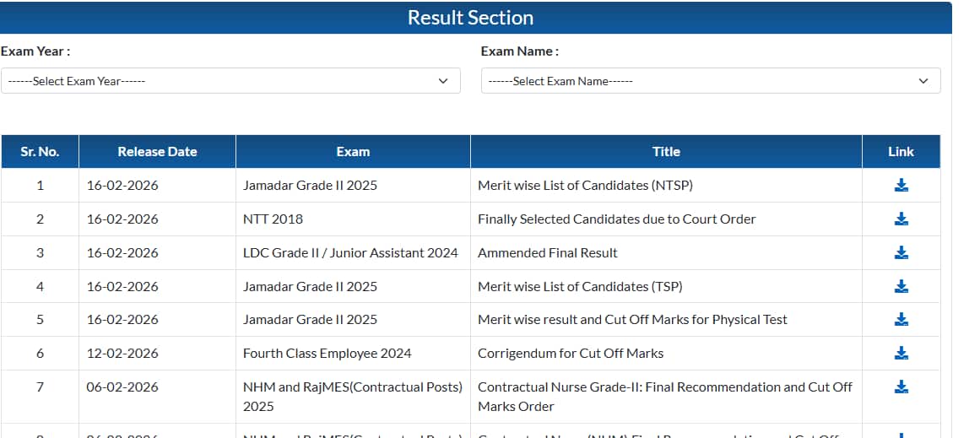Download LDC Grade II Ammended Final Result
Viewport: 980px width, 438px height.
pos(901,252)
